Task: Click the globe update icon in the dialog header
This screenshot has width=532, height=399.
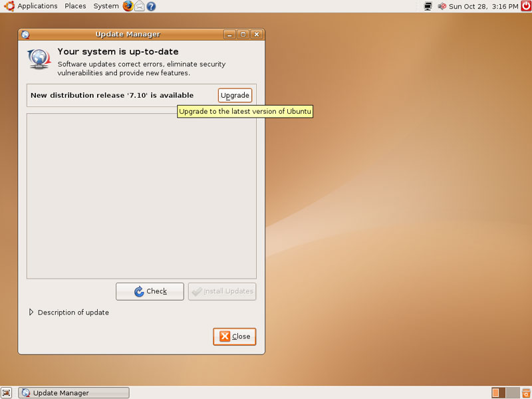Action: pyautogui.click(x=39, y=59)
